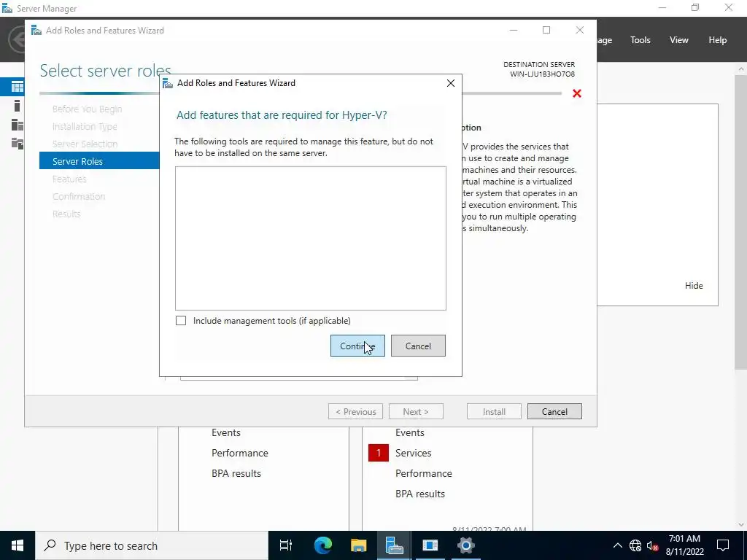Switch to Server Manager taskbar icon

[x=394, y=545]
